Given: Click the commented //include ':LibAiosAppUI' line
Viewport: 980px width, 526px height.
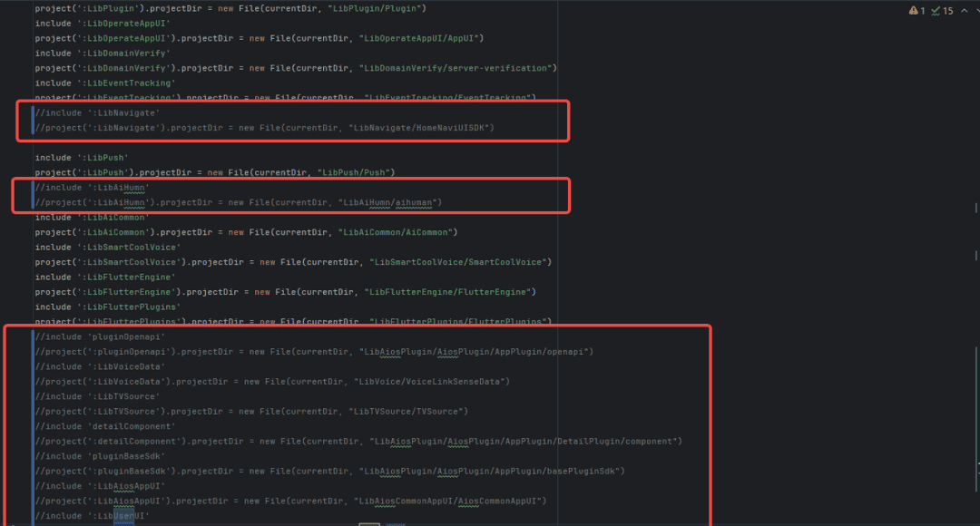Looking at the screenshot, I should [100, 487].
